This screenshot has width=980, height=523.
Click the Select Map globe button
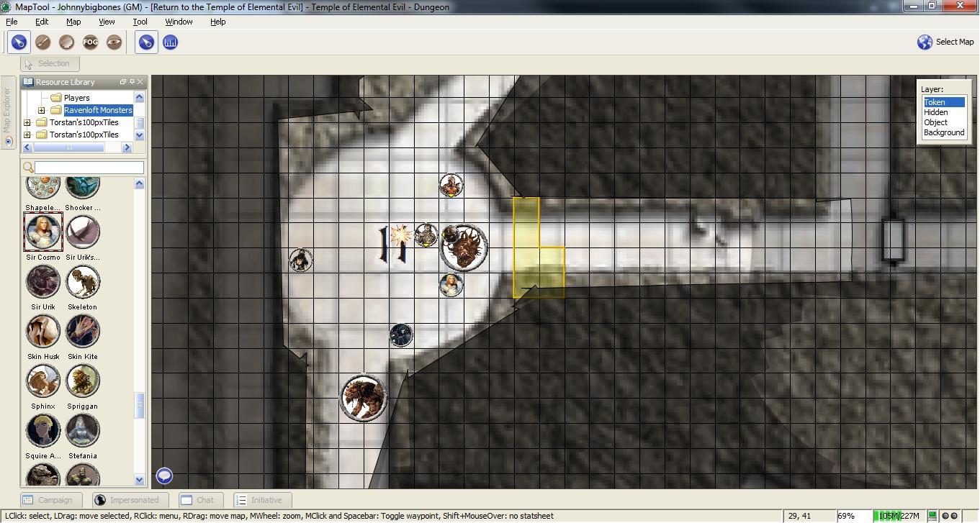point(945,42)
